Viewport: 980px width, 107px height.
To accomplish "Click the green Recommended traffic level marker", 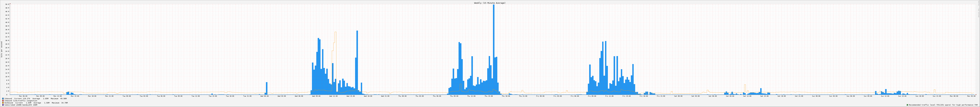I will 907,105.
